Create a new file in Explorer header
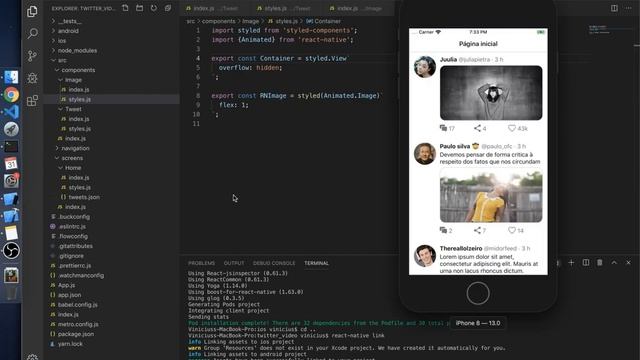The image size is (640, 360). point(125,8)
